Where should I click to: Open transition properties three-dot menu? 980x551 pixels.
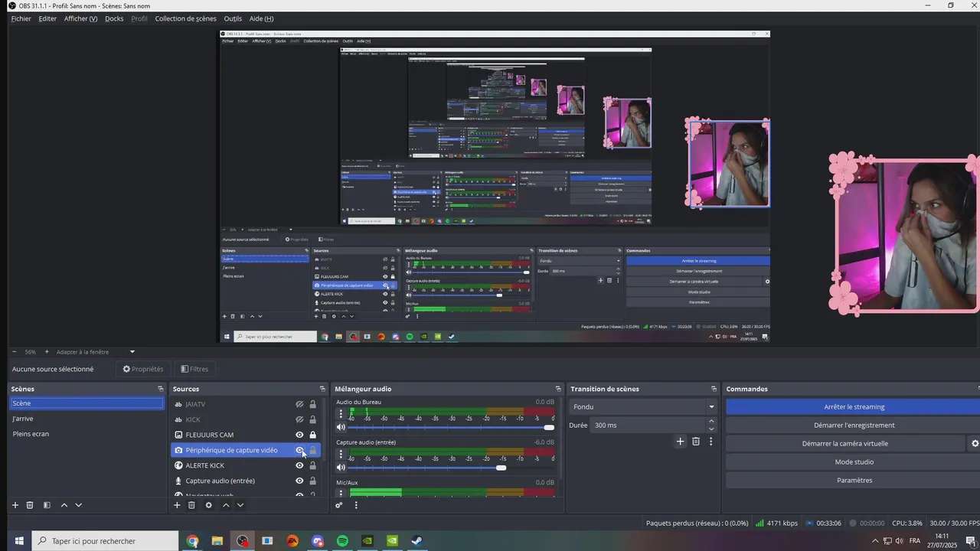click(710, 442)
